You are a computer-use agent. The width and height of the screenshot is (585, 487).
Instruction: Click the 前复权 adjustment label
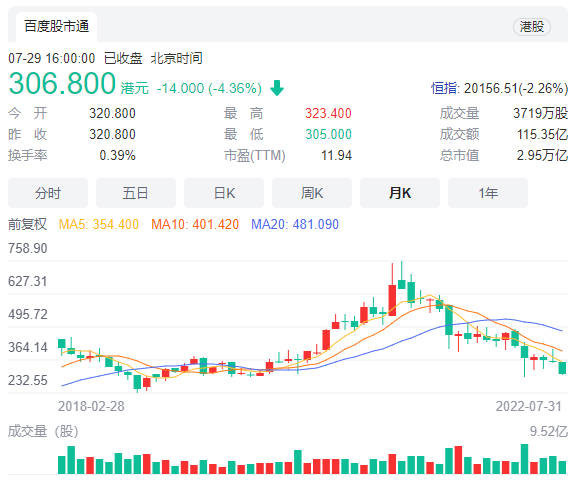point(28,224)
